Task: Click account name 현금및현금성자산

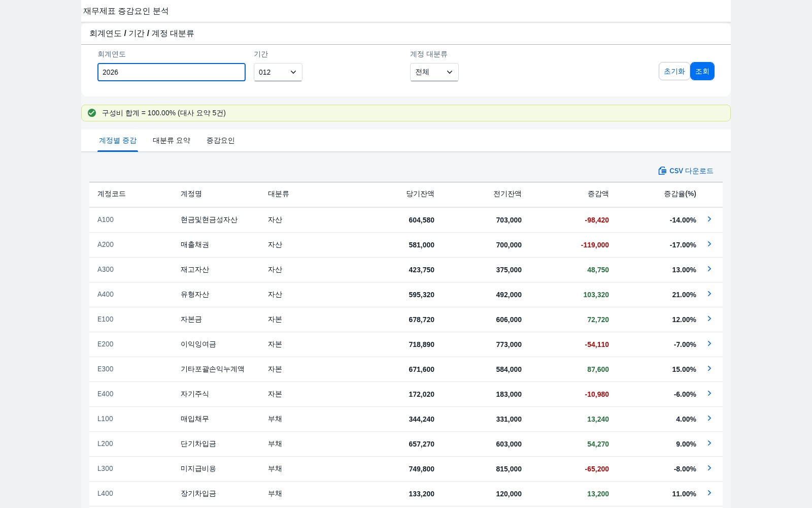Action: coord(209,220)
